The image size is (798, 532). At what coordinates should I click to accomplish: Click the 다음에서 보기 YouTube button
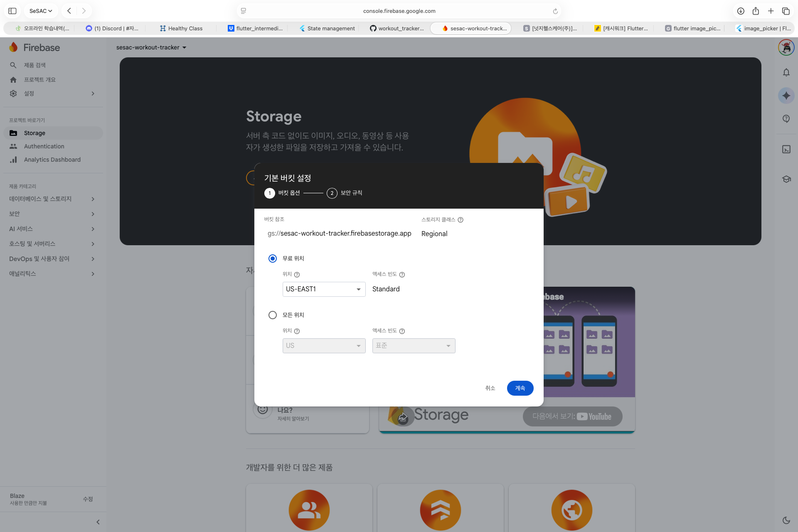coord(572,416)
